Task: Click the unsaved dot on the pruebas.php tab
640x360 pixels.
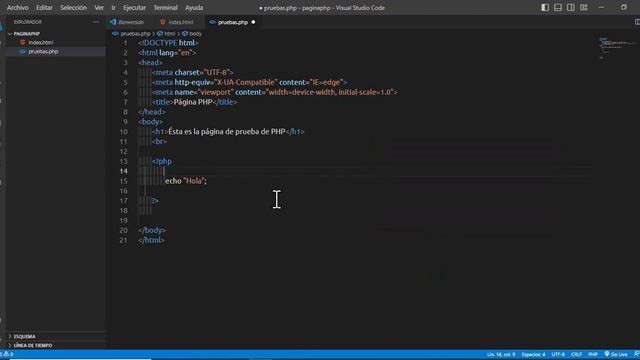Action: click(253, 22)
